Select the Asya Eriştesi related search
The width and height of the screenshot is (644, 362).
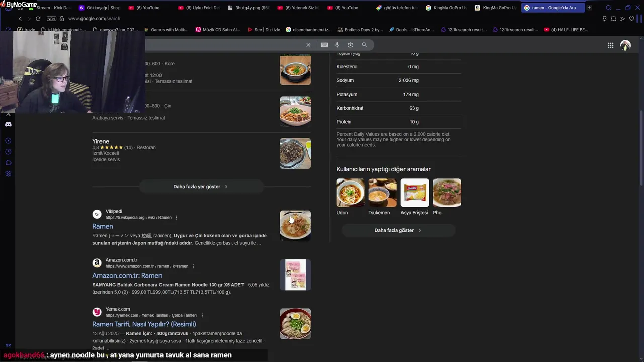(415, 197)
